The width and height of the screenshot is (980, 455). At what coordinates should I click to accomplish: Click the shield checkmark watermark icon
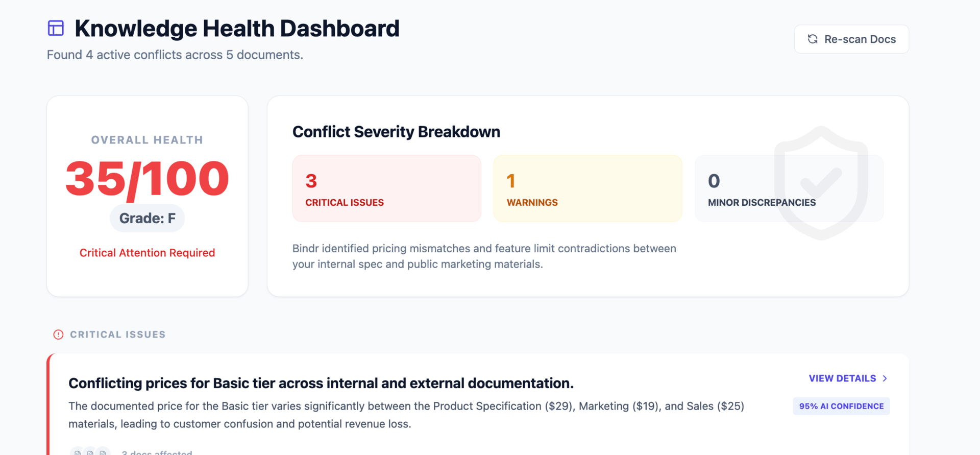pyautogui.click(x=821, y=182)
